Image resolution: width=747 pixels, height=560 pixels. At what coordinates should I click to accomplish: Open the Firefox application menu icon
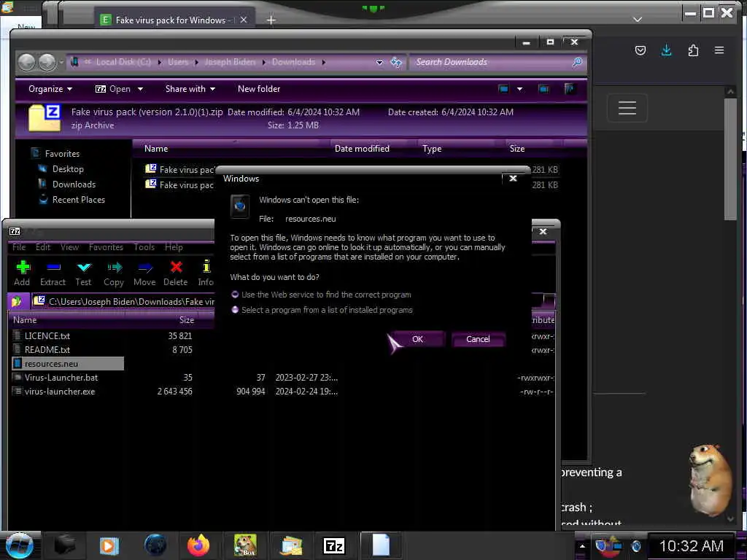(719, 50)
